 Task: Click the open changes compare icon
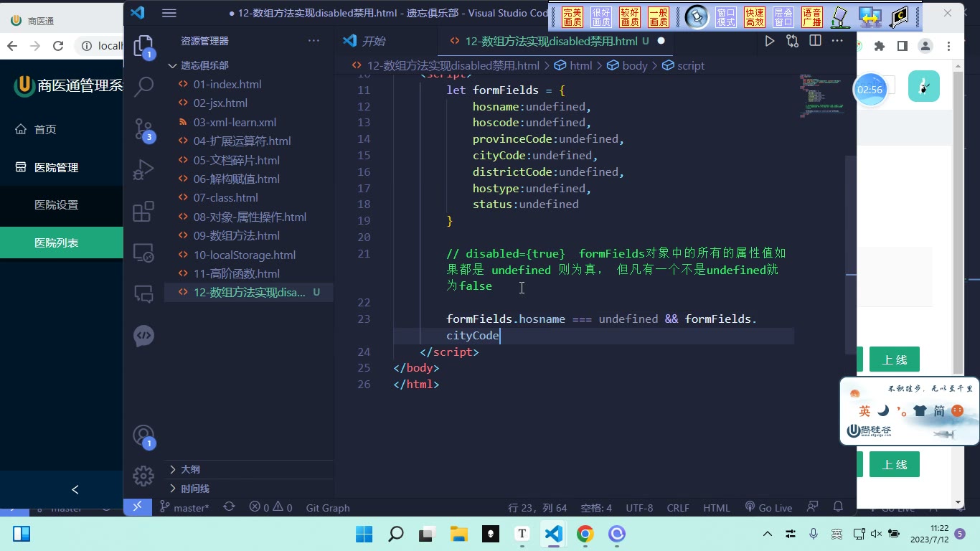792,41
